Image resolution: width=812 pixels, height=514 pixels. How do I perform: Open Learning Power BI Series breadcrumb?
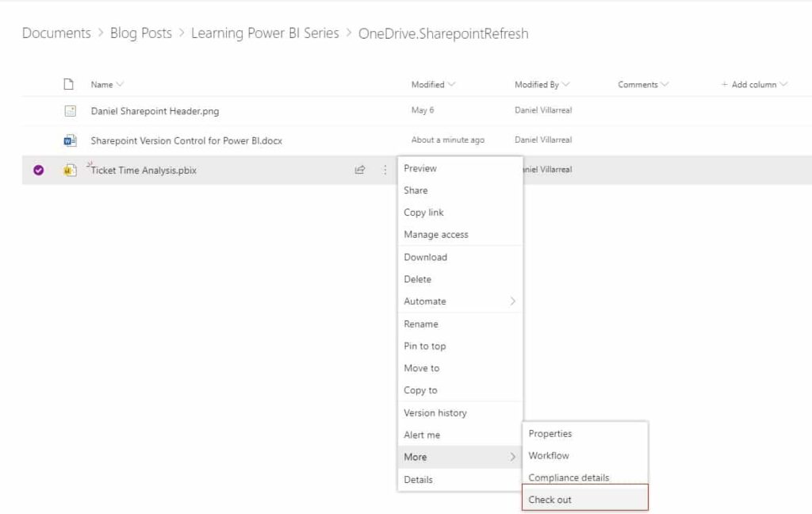click(x=265, y=33)
